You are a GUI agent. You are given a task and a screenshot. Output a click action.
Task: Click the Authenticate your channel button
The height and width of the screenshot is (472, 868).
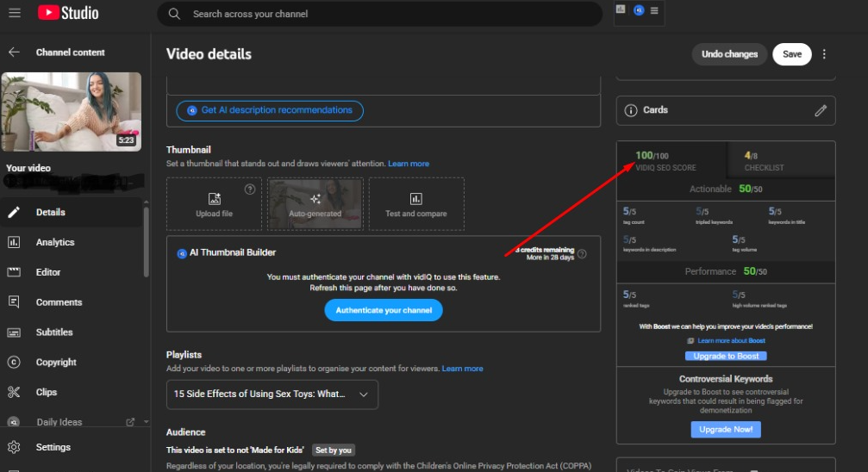tap(383, 310)
